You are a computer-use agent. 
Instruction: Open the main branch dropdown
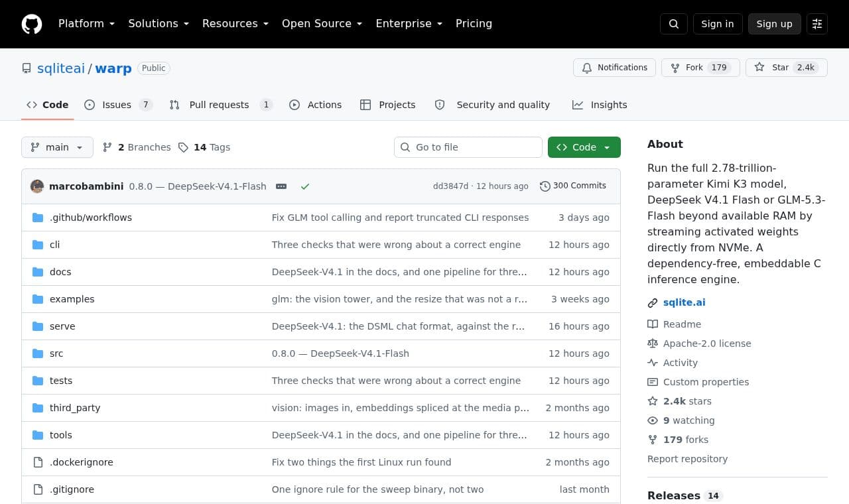tap(57, 147)
